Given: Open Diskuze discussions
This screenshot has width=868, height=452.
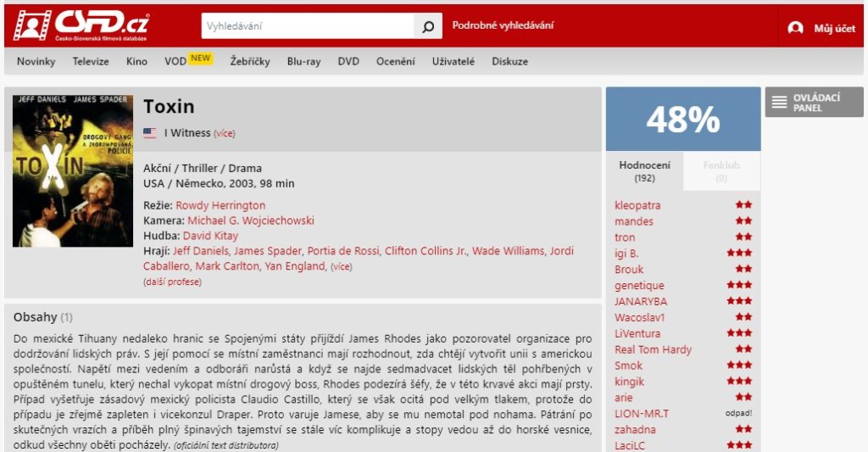Looking at the screenshot, I should pos(509,62).
